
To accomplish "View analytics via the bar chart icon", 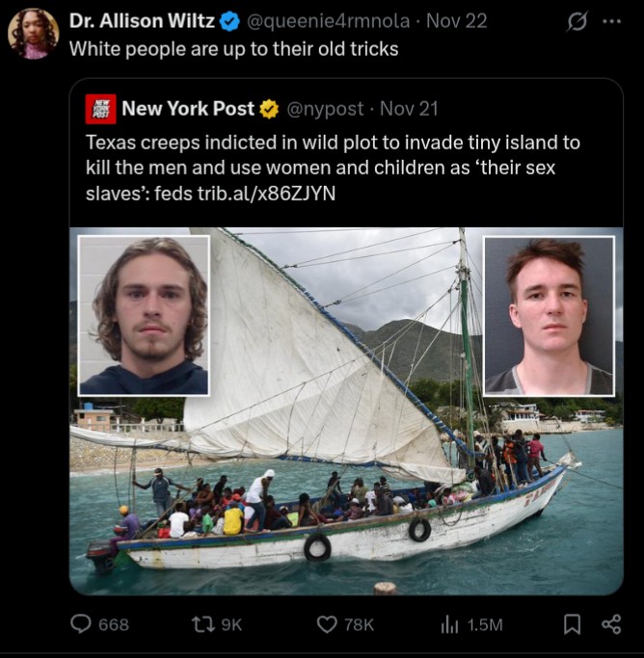I will [x=449, y=624].
